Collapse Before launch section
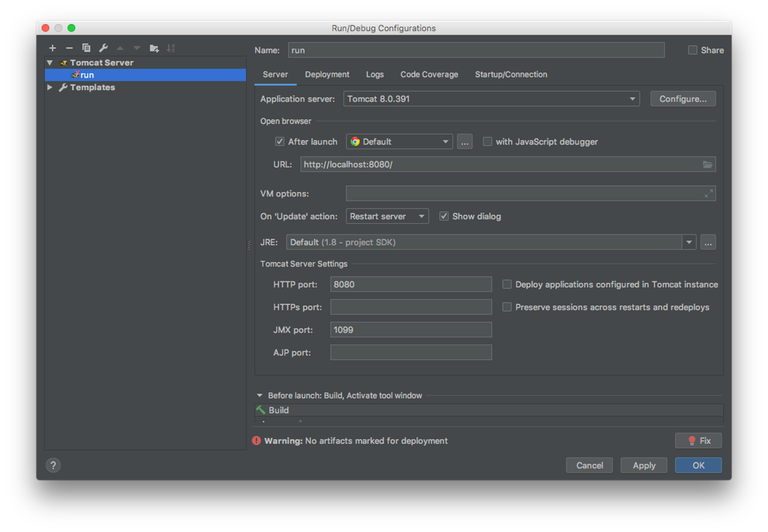This screenshot has height=532, width=768. pos(260,396)
